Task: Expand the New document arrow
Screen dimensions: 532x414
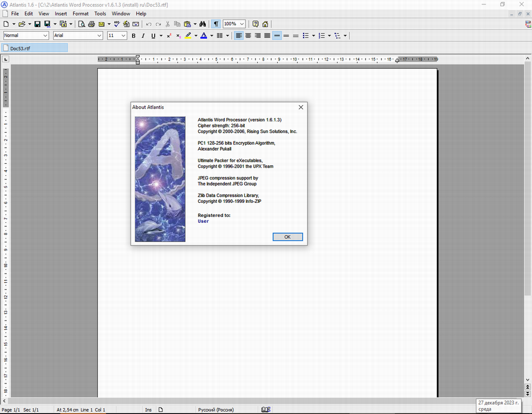Action: pyautogui.click(x=14, y=24)
